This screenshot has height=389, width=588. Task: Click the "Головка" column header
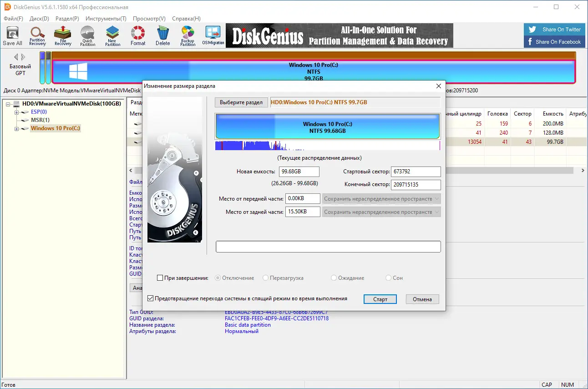tap(497, 114)
